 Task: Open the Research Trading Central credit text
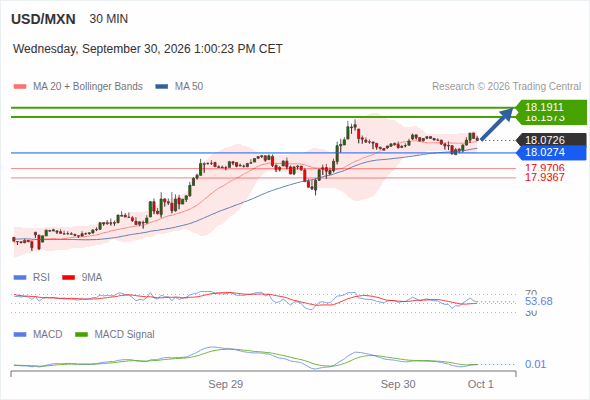click(x=506, y=87)
